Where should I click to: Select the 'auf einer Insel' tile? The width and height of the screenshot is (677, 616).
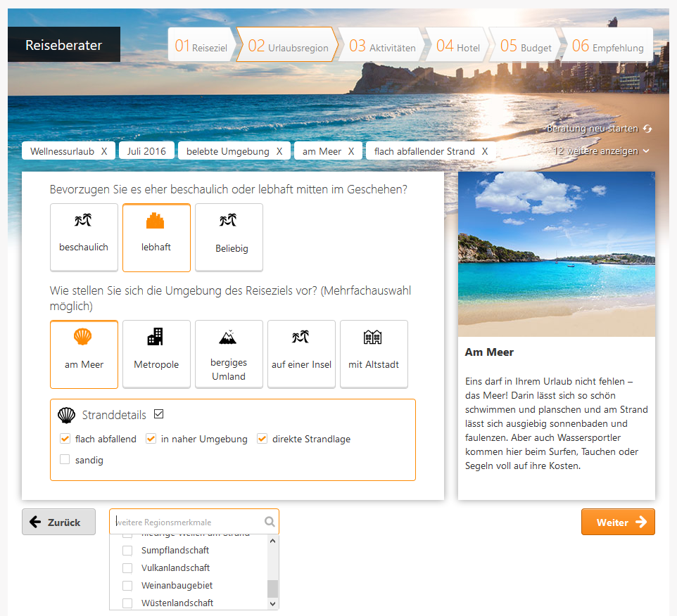301,354
